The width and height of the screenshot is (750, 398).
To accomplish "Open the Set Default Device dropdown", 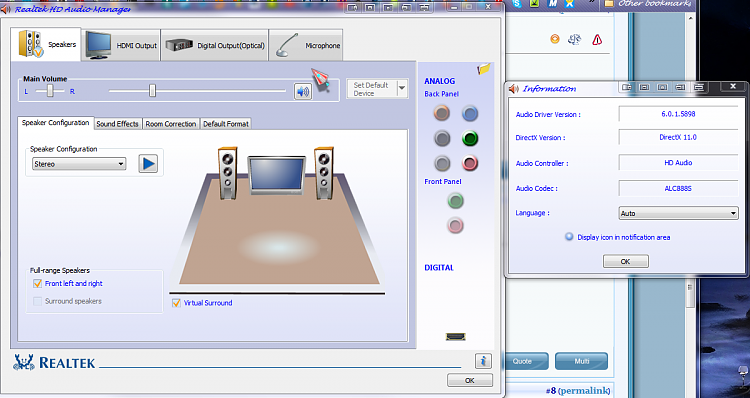I will [x=402, y=89].
